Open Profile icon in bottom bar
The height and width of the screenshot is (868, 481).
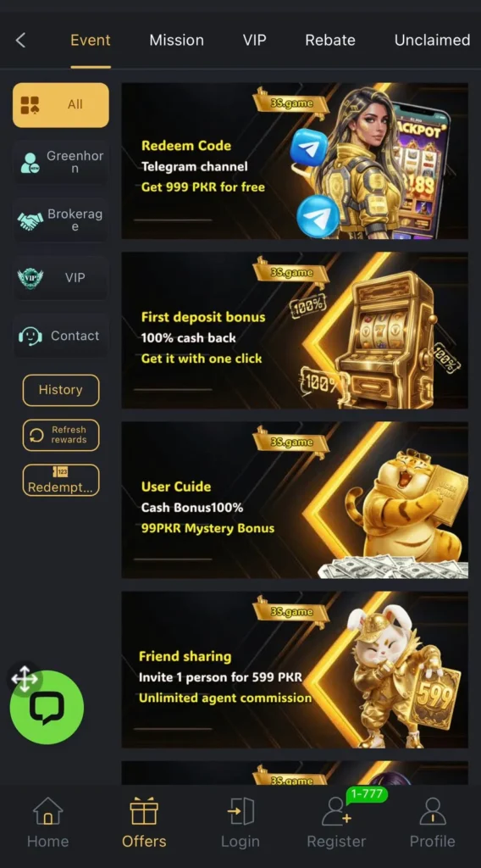[433, 811]
